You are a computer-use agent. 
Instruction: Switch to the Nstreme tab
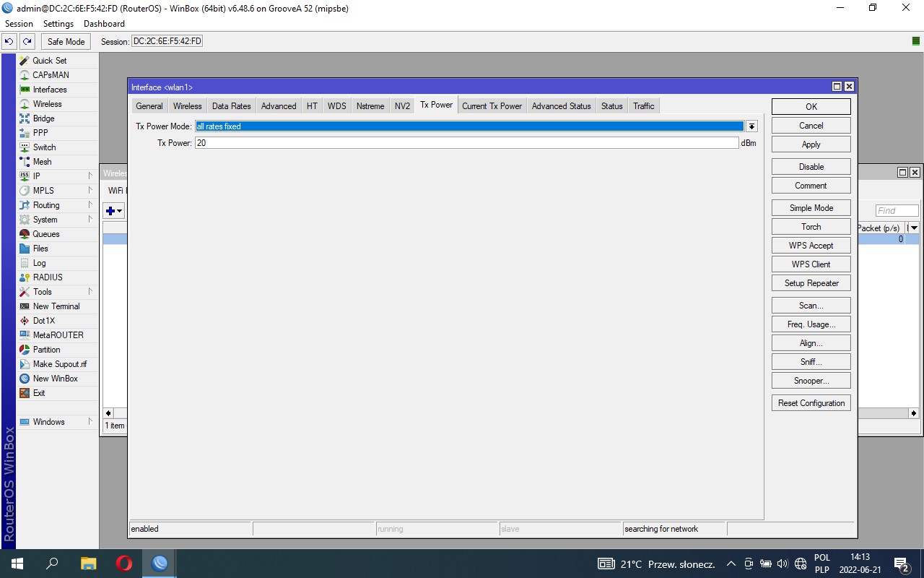[x=370, y=106]
